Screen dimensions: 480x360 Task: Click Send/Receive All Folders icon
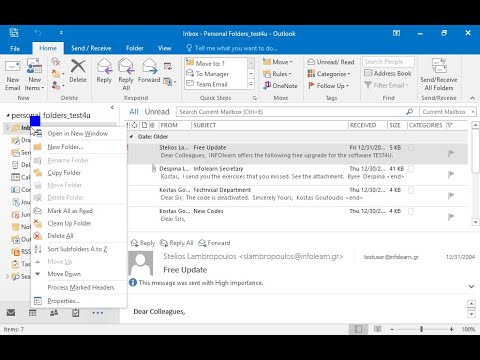tap(439, 66)
